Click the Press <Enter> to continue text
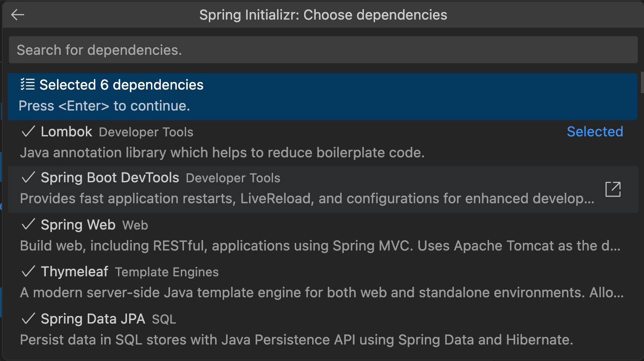 (x=104, y=106)
